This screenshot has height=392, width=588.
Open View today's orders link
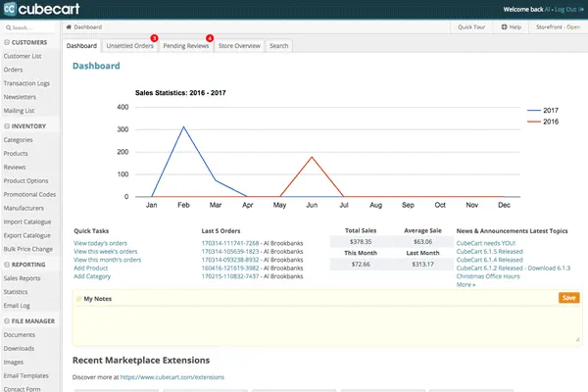[x=102, y=242]
